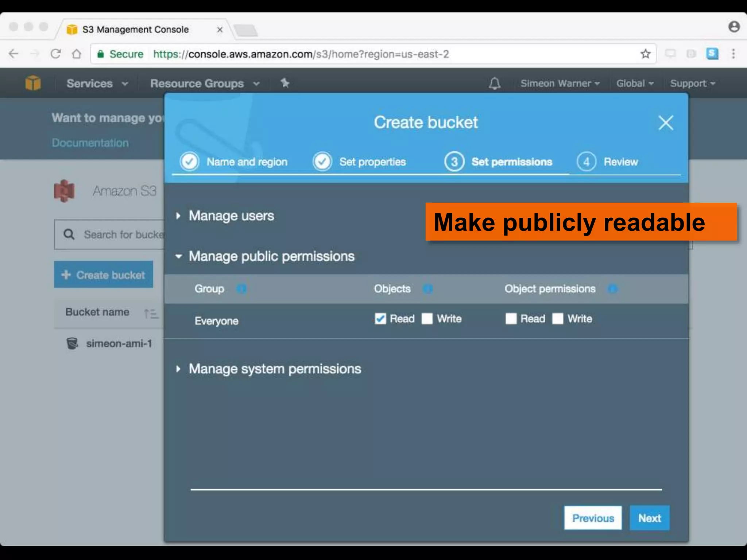Click the Object permissions info icon
This screenshot has width=747, height=560.
(x=612, y=289)
